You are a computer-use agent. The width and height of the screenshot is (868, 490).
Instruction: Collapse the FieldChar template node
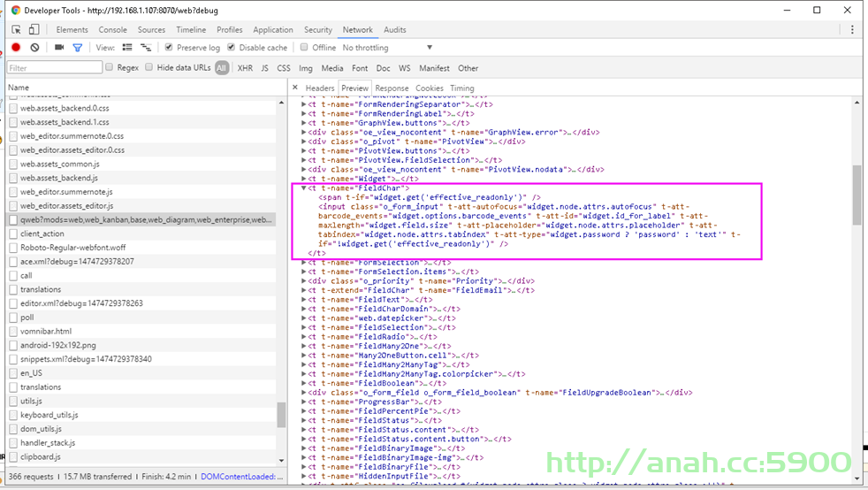(303, 188)
